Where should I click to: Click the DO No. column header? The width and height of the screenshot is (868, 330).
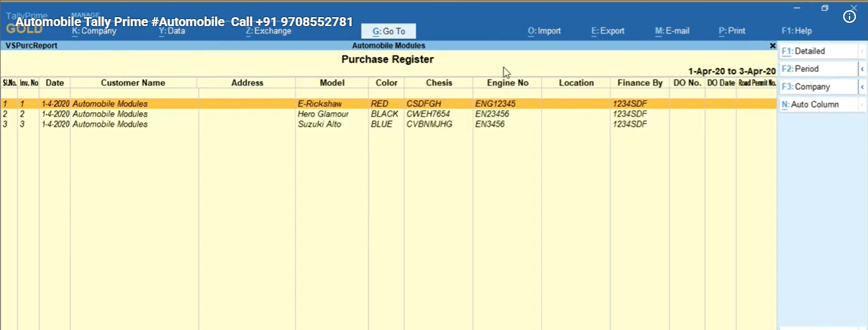tap(687, 83)
